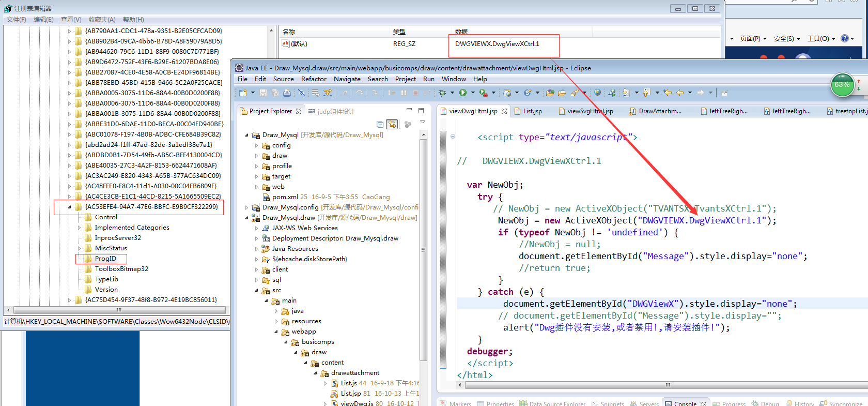Viewport: 868px width, 406px height.
Task: Click the editor horizontal scrollbar thumb
Action: [x=668, y=385]
